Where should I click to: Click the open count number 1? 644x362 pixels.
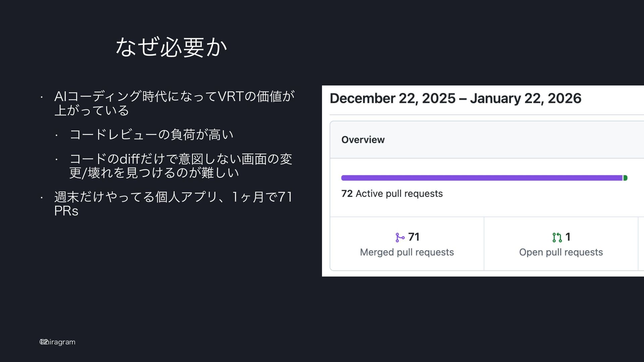pyautogui.click(x=568, y=237)
